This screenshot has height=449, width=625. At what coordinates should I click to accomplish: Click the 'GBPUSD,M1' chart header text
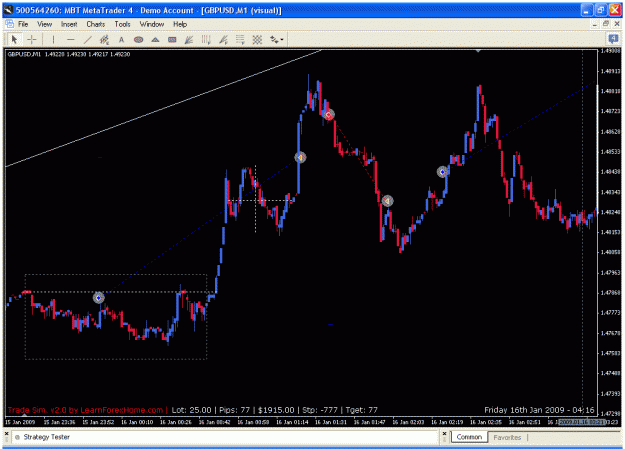(24, 54)
